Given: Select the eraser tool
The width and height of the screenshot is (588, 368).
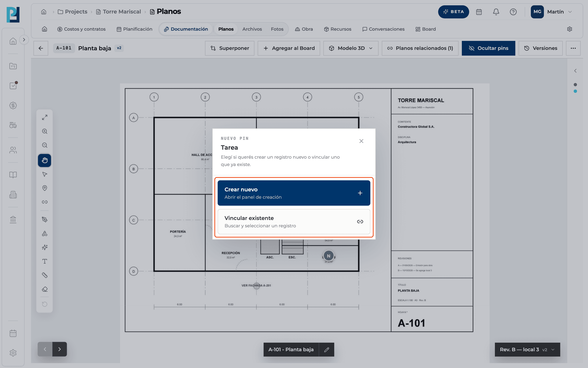Looking at the screenshot, I should click(45, 289).
